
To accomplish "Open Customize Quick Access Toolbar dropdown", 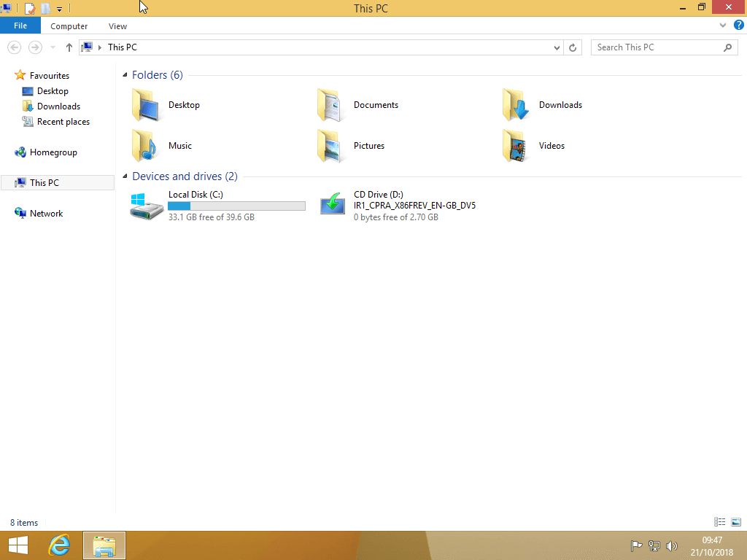I will [x=59, y=9].
